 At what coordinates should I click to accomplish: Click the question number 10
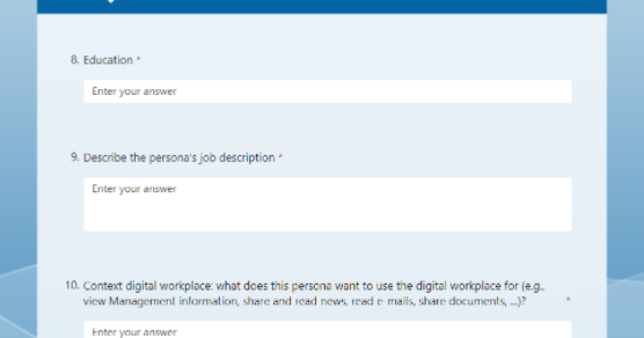[72, 285]
